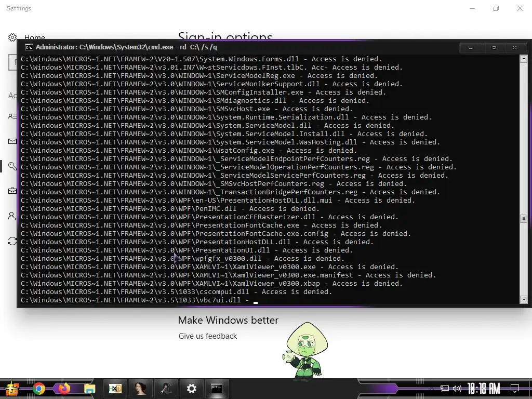The width and height of the screenshot is (532, 399).
Task: Click the cscompui.dll output line
Action: point(177,292)
